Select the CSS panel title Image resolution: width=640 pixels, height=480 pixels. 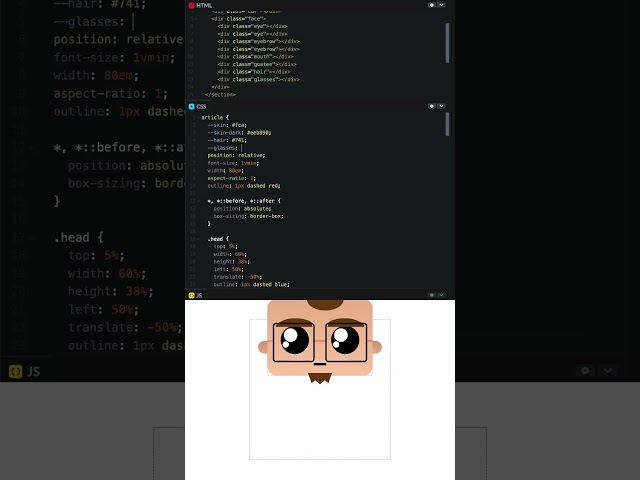point(201,107)
